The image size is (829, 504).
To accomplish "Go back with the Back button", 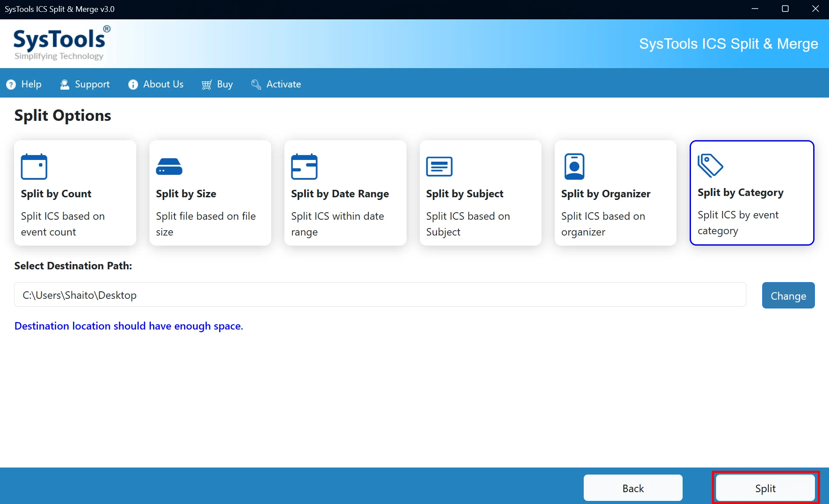I will click(x=633, y=488).
